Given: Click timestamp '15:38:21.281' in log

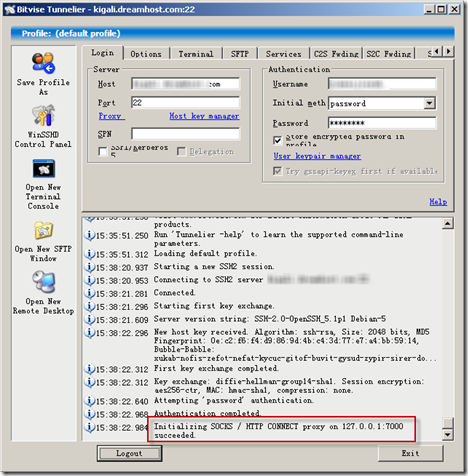Looking at the screenshot, I should coord(122,294).
